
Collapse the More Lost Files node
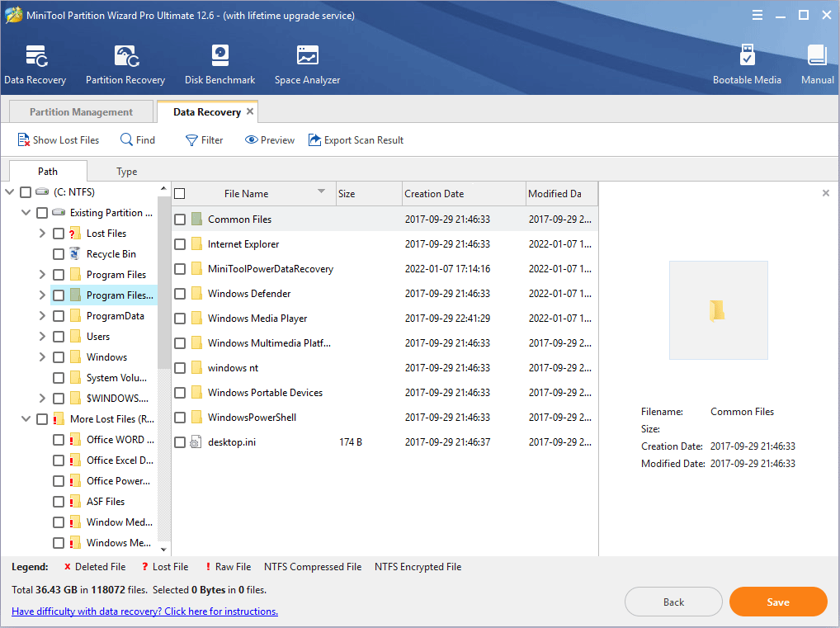(x=26, y=419)
